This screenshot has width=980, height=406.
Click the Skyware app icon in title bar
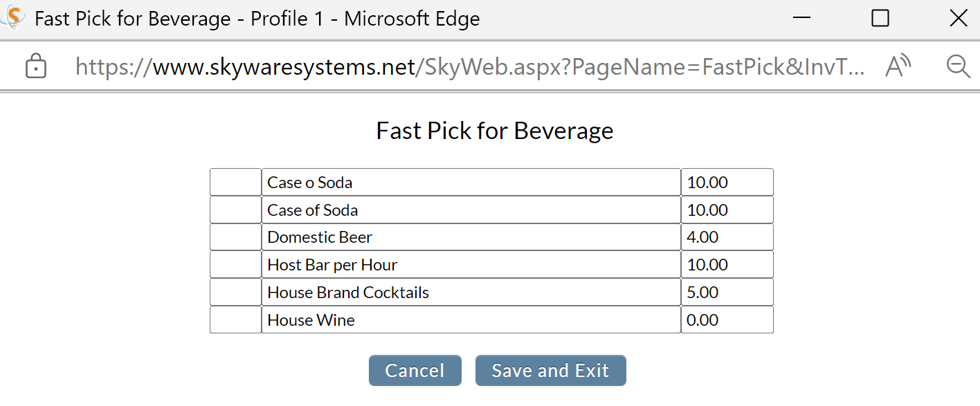click(x=13, y=19)
